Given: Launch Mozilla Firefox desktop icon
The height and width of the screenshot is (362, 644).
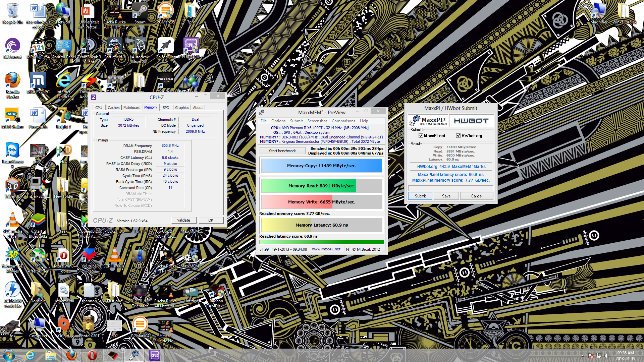Looking at the screenshot, I should point(13,85).
